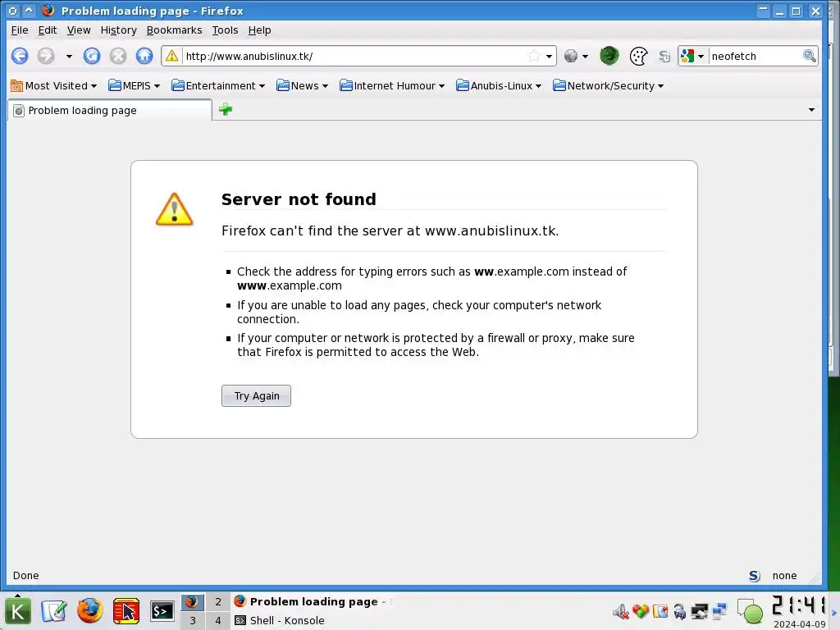Expand the Entertainment bookmarks folder
This screenshot has height=630, width=840.
coord(218,85)
